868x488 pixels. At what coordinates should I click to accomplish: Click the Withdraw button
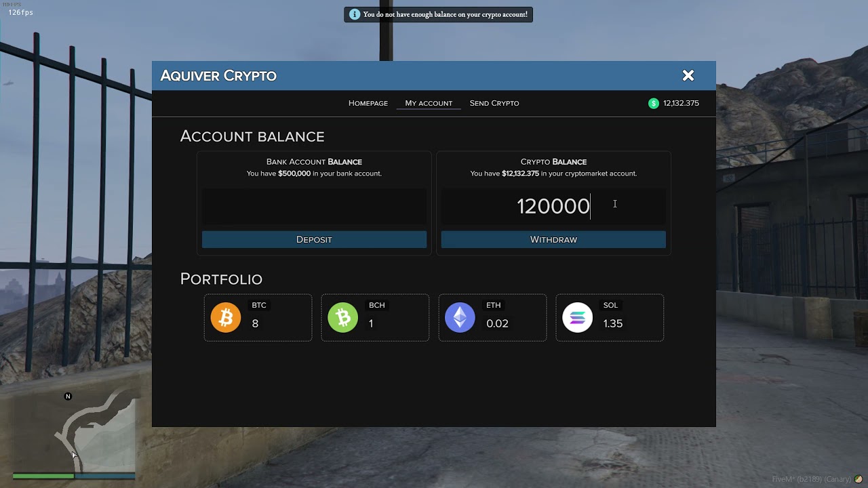(x=553, y=239)
